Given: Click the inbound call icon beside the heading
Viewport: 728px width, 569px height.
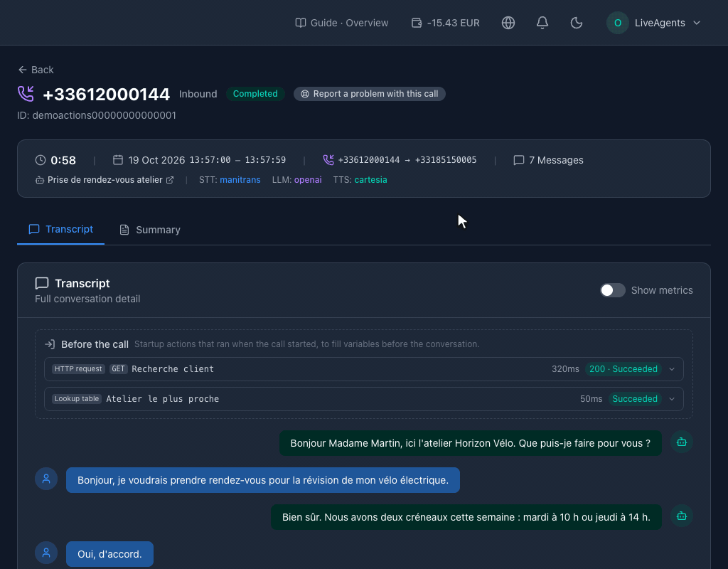Looking at the screenshot, I should [x=26, y=94].
